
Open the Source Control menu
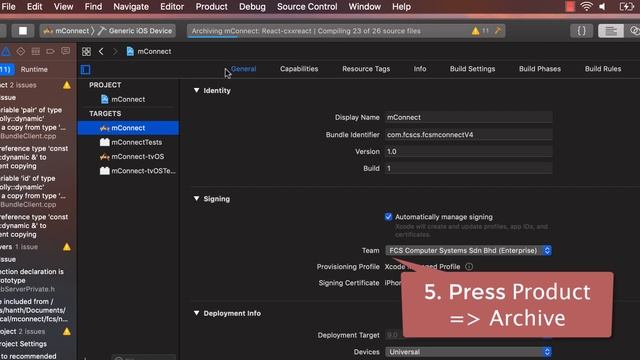point(307,7)
